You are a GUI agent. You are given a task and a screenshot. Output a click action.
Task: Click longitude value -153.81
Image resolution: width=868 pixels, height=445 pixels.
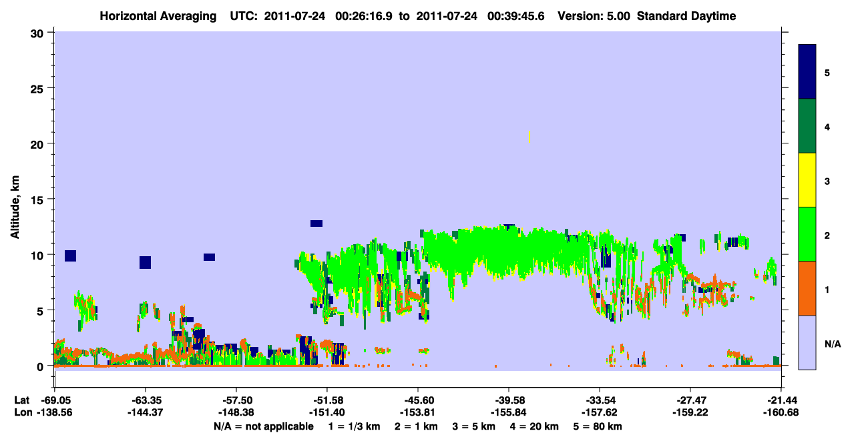[x=417, y=413]
